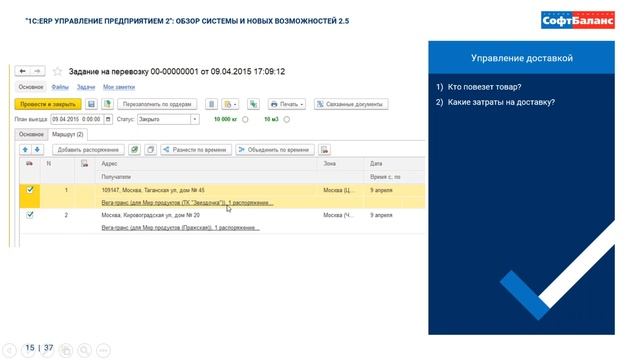This screenshot has height=360, width=640.
Task: Go forward with the right arrow button
Action: click(x=37, y=71)
